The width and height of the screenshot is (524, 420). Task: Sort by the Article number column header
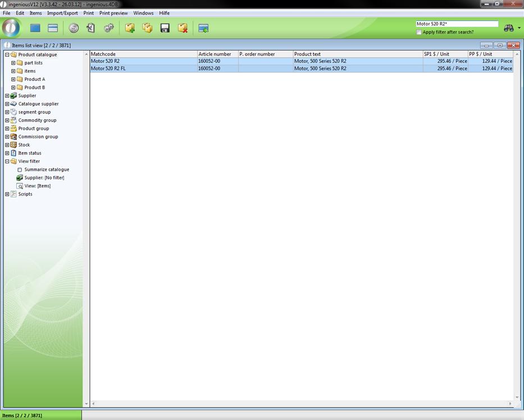[x=217, y=54]
